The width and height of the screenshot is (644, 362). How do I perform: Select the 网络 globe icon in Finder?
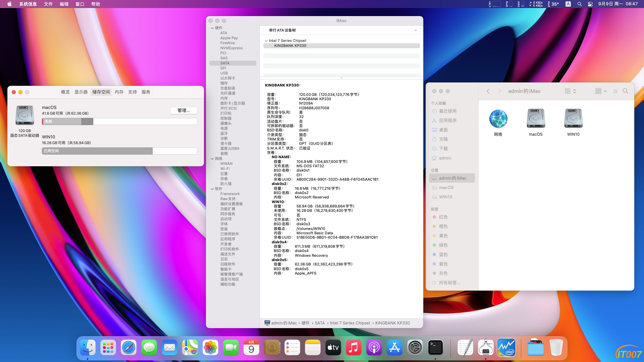(x=498, y=119)
